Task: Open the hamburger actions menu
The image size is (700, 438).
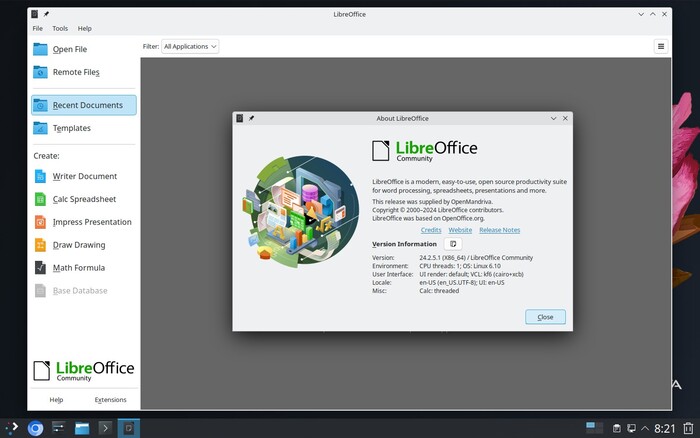Action: click(x=661, y=46)
